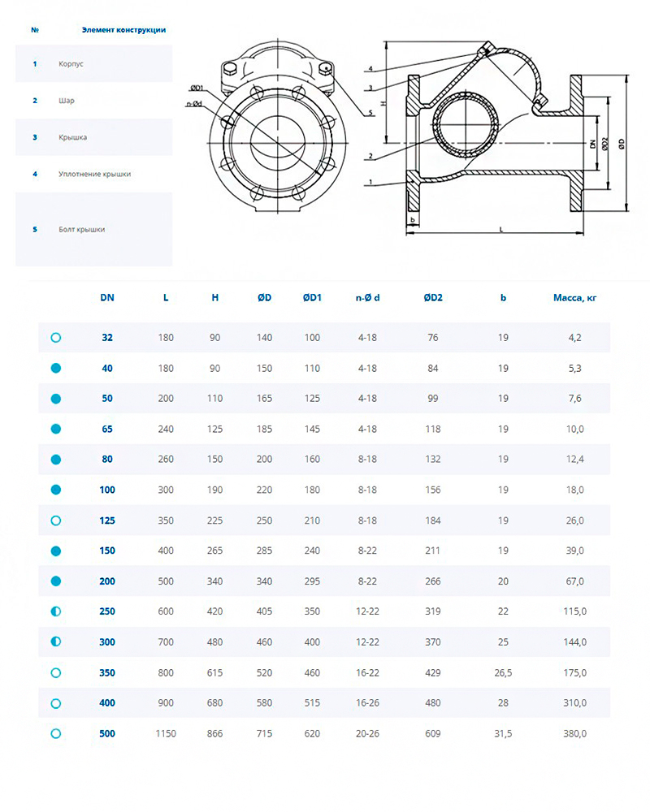
Task: Select the empty circle for DN 350
Action: pyautogui.click(x=56, y=672)
